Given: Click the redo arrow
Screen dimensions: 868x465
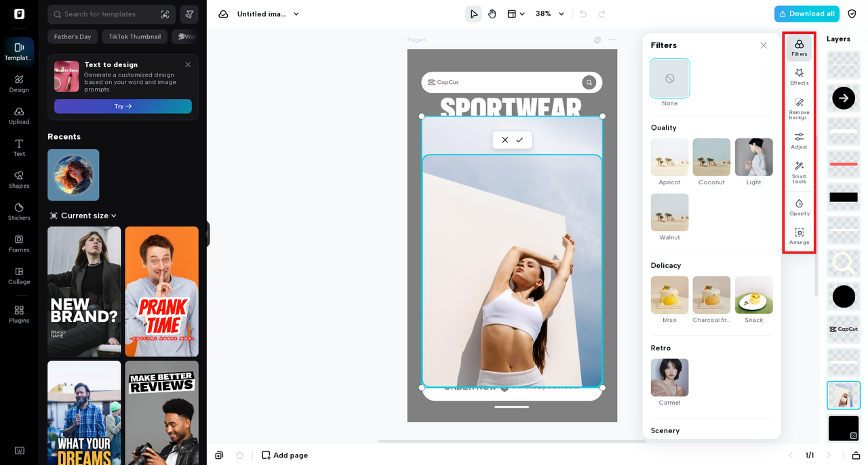Looking at the screenshot, I should [x=601, y=14].
